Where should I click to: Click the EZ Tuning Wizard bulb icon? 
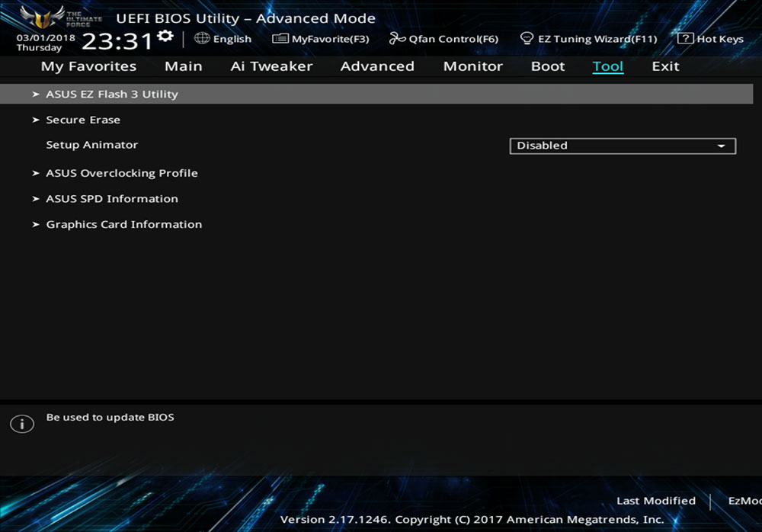point(527,38)
